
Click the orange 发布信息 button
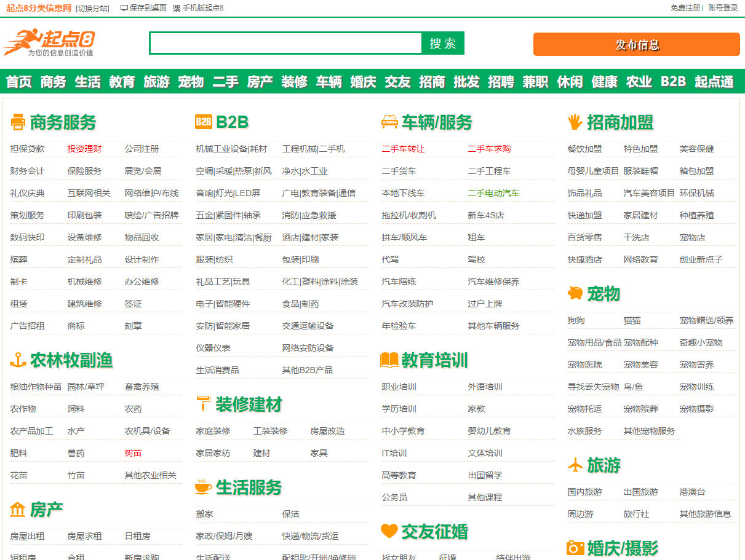tap(636, 44)
